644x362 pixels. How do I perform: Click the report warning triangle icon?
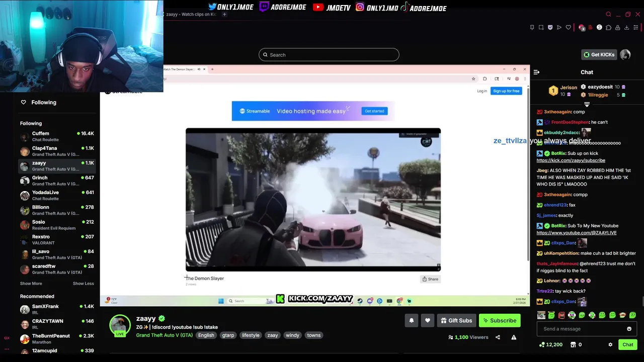tap(514, 337)
